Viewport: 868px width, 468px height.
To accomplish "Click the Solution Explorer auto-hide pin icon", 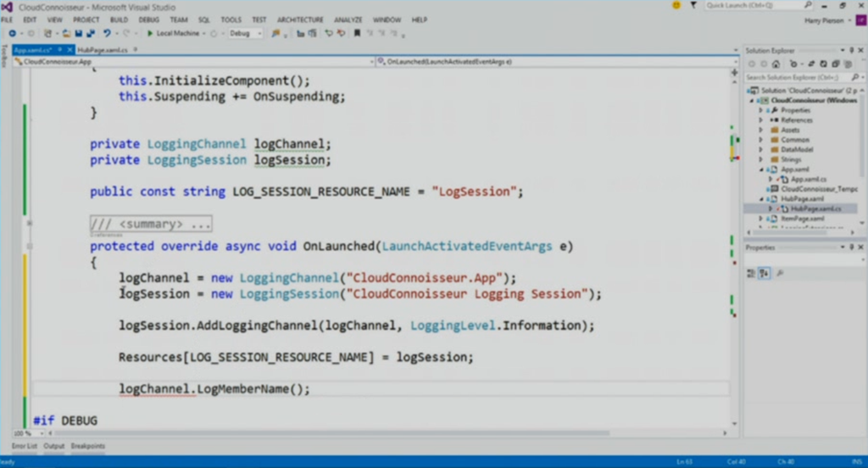I will [x=852, y=50].
